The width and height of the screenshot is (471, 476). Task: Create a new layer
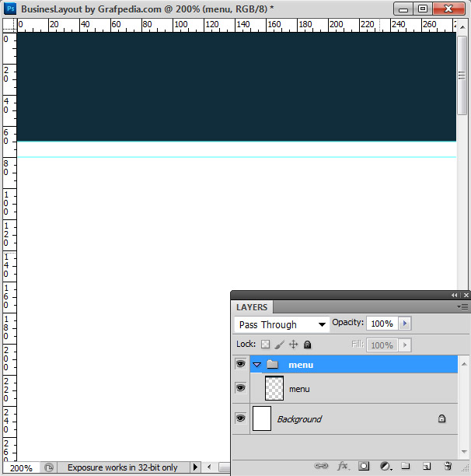pos(427,466)
